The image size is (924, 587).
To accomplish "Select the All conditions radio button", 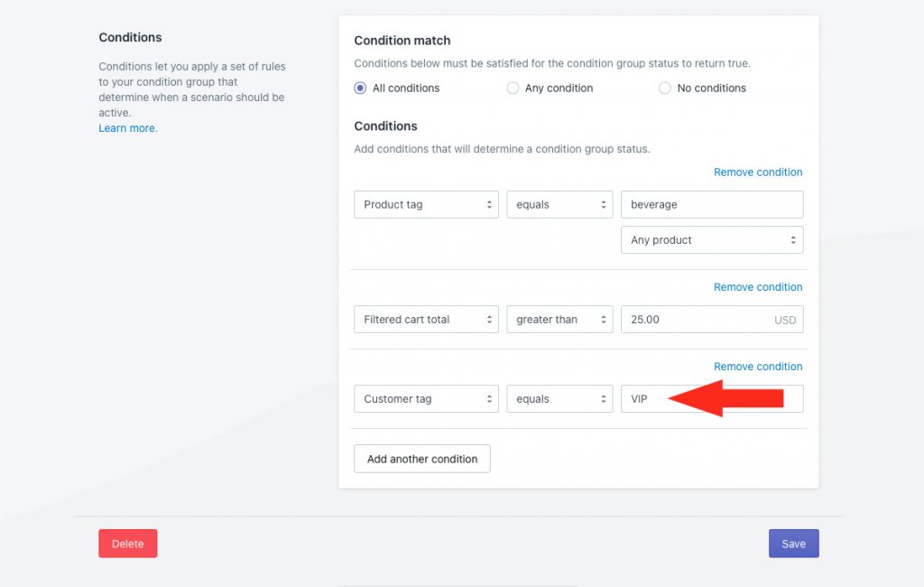I will [x=360, y=88].
